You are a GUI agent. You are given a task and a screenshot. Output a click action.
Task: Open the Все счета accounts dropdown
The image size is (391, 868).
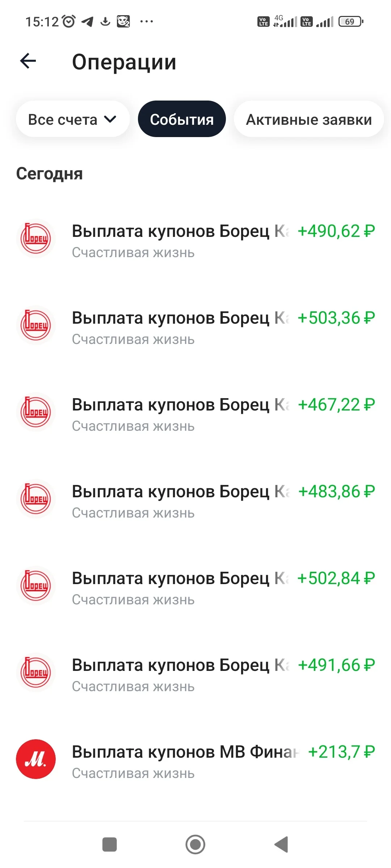tap(72, 119)
